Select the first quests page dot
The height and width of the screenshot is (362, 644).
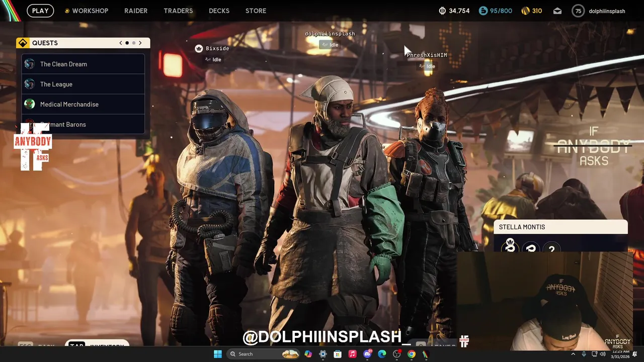127,43
